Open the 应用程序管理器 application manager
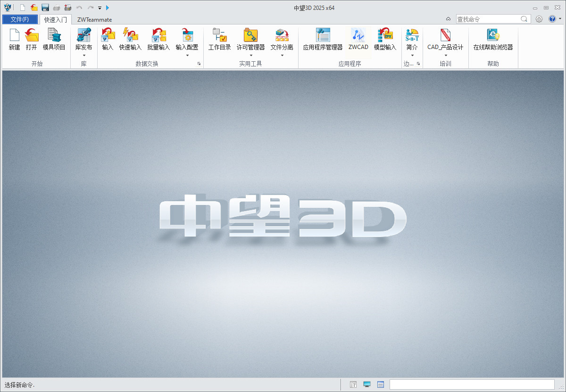The image size is (566, 392). 323,36
